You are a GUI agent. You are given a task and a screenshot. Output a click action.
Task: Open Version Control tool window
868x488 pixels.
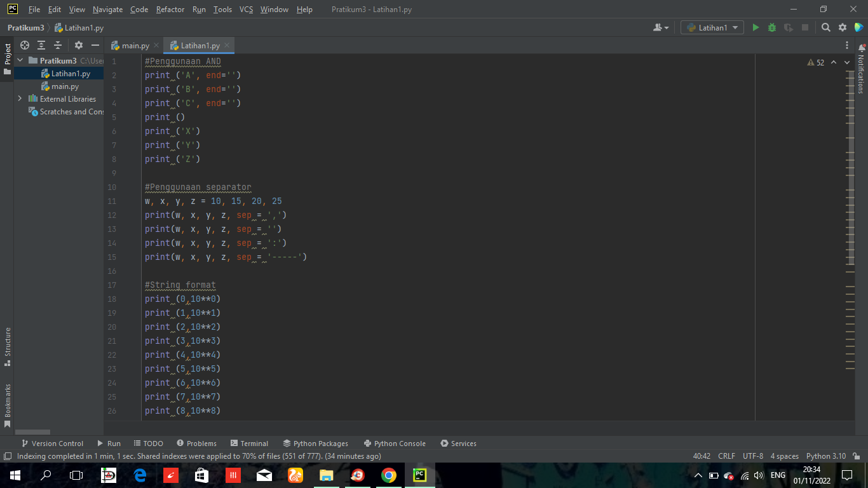52,444
